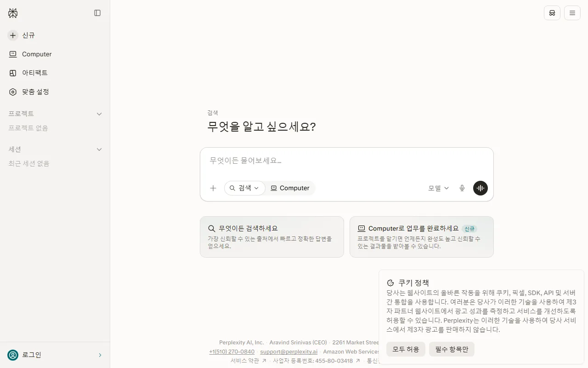Viewport: 588px width, 368px height.
Task: Open the 모델 dropdown
Action: coord(439,188)
